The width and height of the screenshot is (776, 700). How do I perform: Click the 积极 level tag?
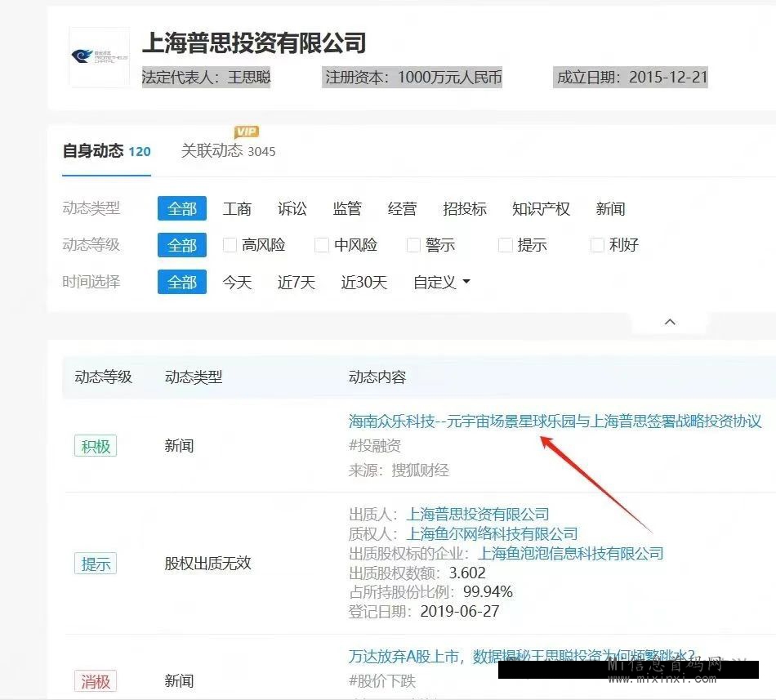click(96, 447)
